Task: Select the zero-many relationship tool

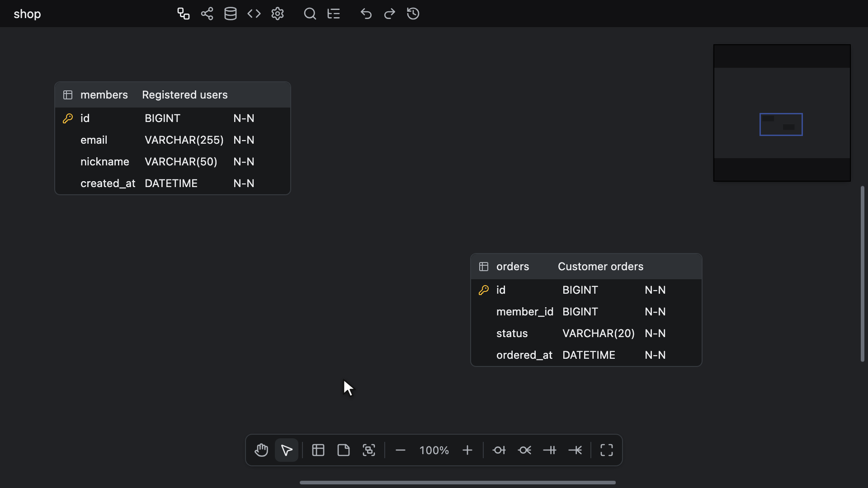Action: (x=524, y=450)
